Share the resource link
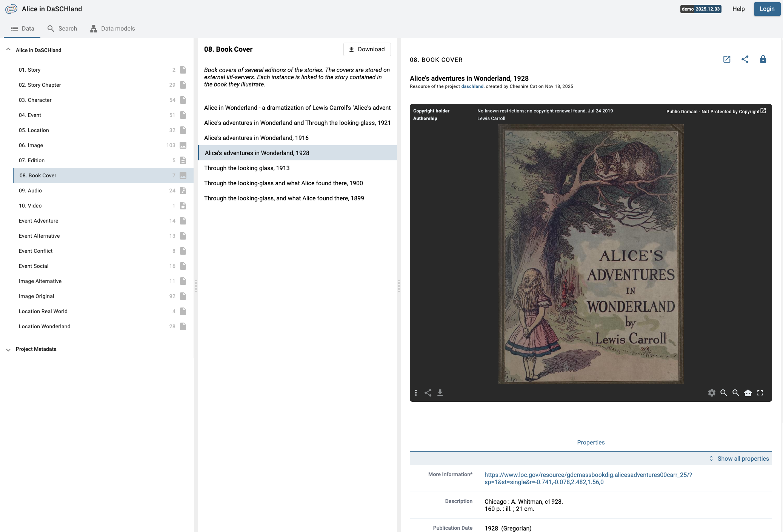This screenshot has width=783, height=532. coord(745,59)
